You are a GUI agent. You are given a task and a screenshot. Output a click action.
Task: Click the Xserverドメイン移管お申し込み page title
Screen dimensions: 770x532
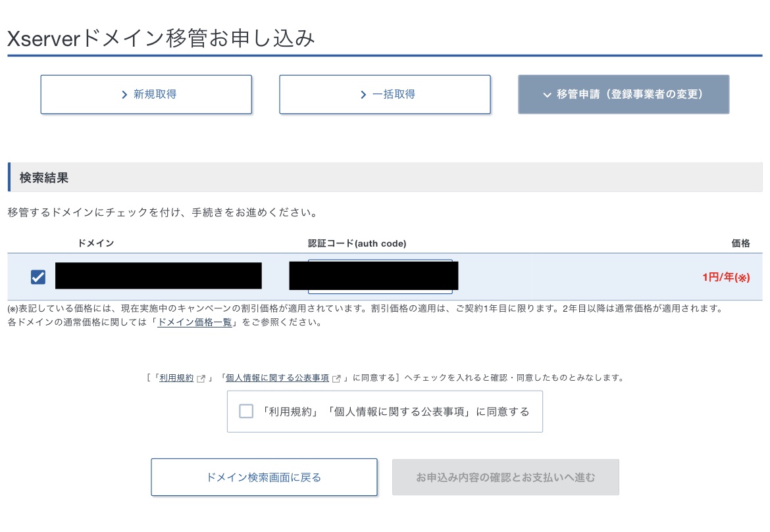coord(161,38)
